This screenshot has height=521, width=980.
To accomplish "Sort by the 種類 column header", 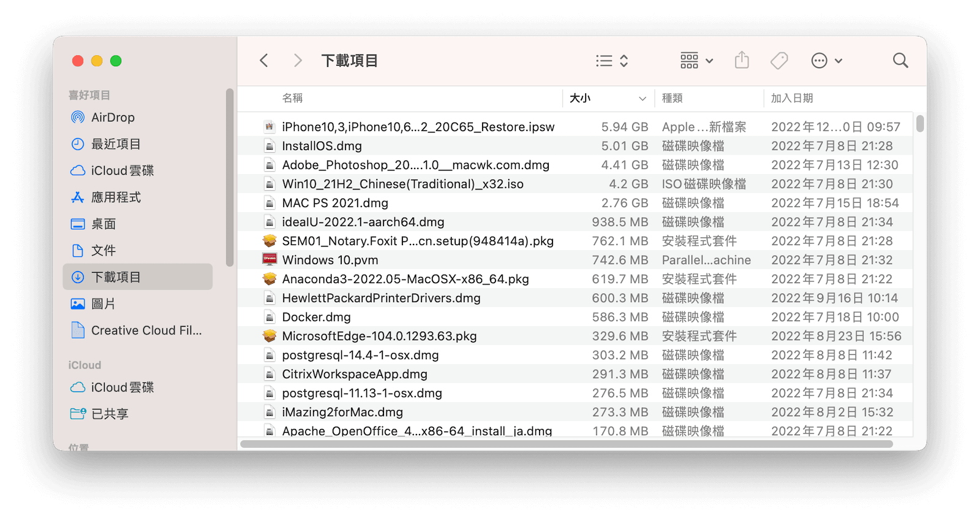I will [673, 98].
